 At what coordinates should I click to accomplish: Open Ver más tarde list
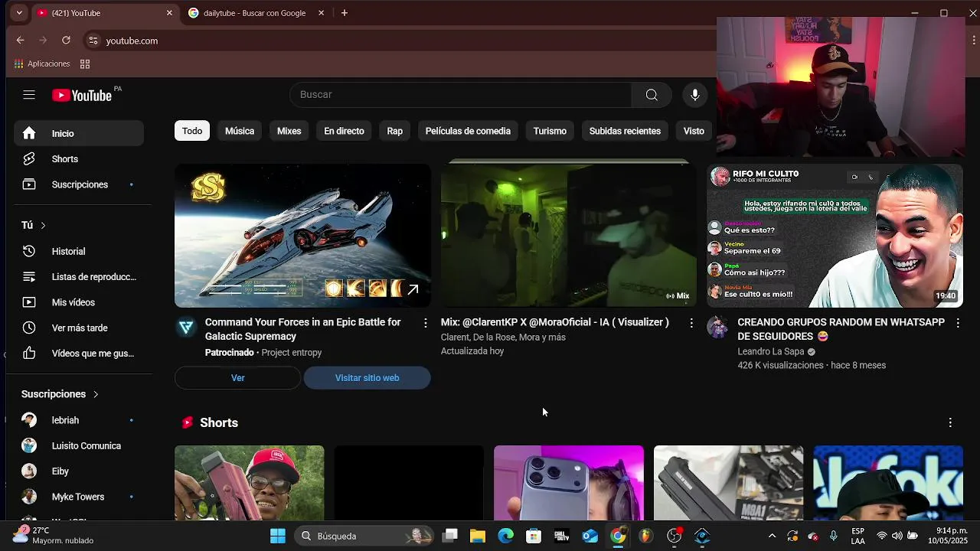[x=79, y=328]
